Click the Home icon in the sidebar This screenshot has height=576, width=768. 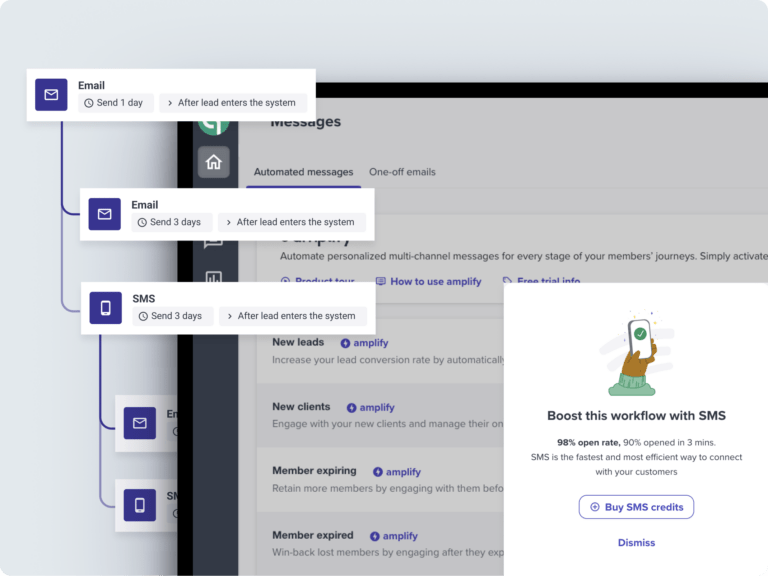tap(213, 162)
